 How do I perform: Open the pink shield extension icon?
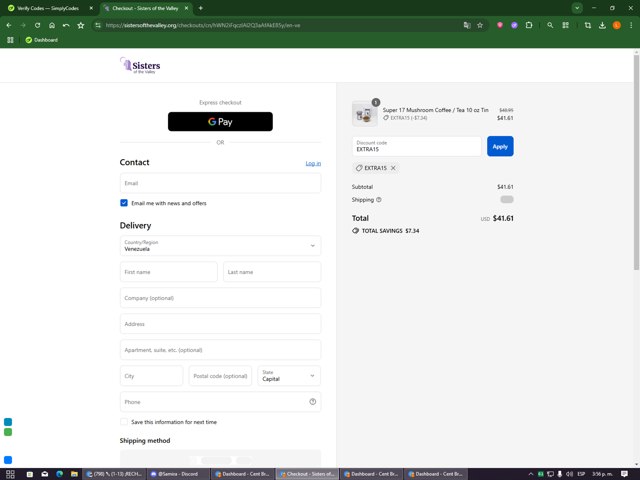(500, 25)
